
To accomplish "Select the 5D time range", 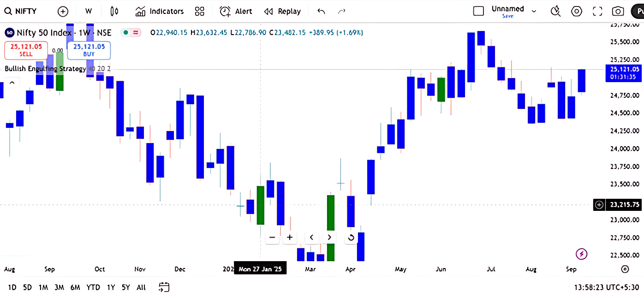I will point(27,287).
